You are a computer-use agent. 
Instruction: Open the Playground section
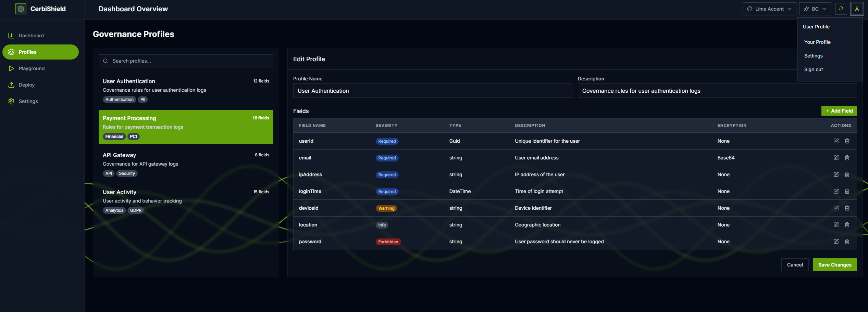[32, 68]
